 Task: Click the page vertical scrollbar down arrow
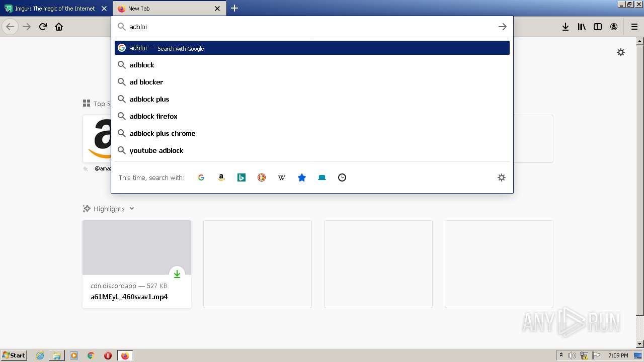coord(640,344)
